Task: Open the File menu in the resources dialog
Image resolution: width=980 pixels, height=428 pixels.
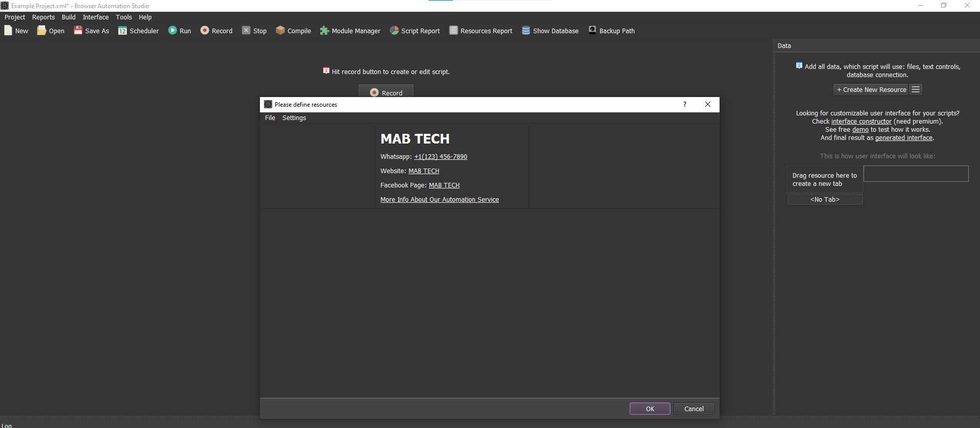Action: pos(270,117)
